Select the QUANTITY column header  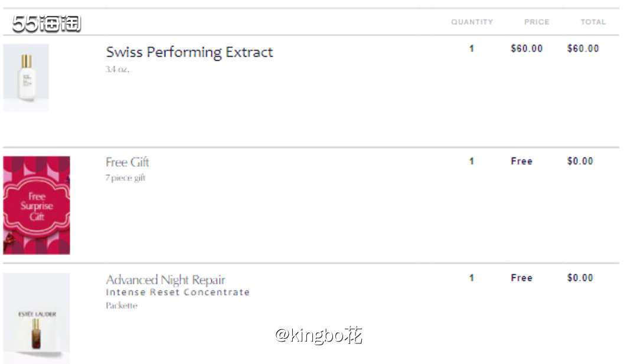pos(472,22)
